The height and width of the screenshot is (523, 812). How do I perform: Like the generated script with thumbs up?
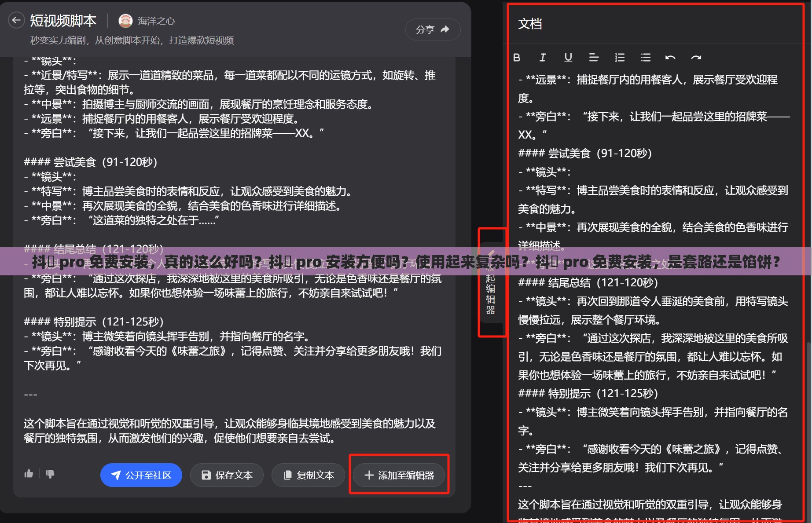[x=29, y=474]
